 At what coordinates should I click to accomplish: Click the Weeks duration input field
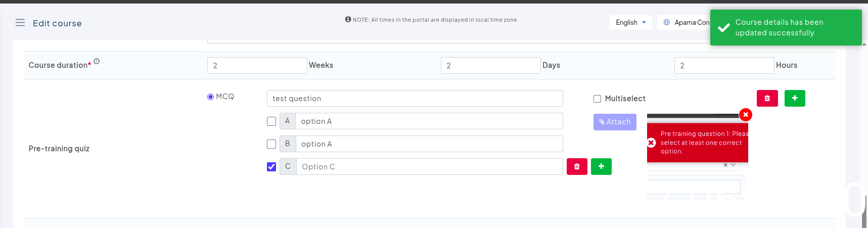(x=257, y=66)
